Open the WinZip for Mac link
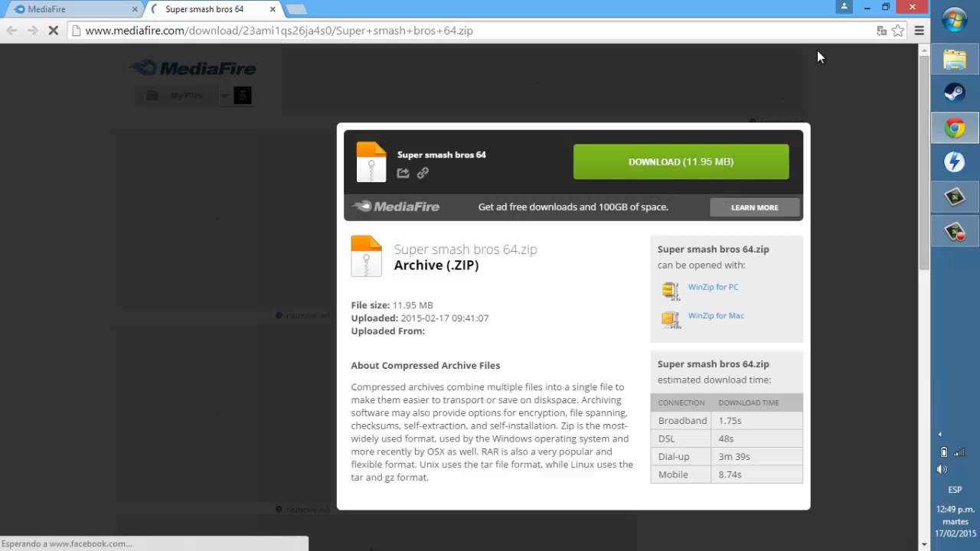The width and height of the screenshot is (980, 551). [x=716, y=315]
